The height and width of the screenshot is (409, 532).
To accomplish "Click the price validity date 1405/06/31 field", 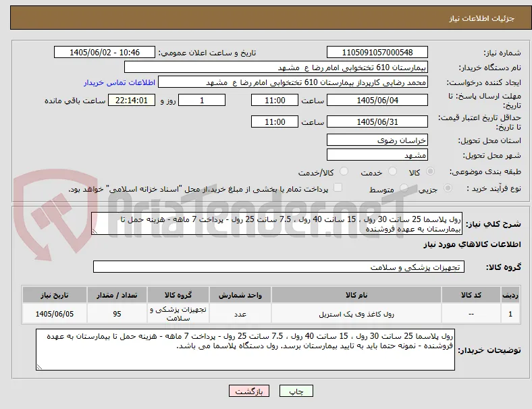I will [x=377, y=121].
